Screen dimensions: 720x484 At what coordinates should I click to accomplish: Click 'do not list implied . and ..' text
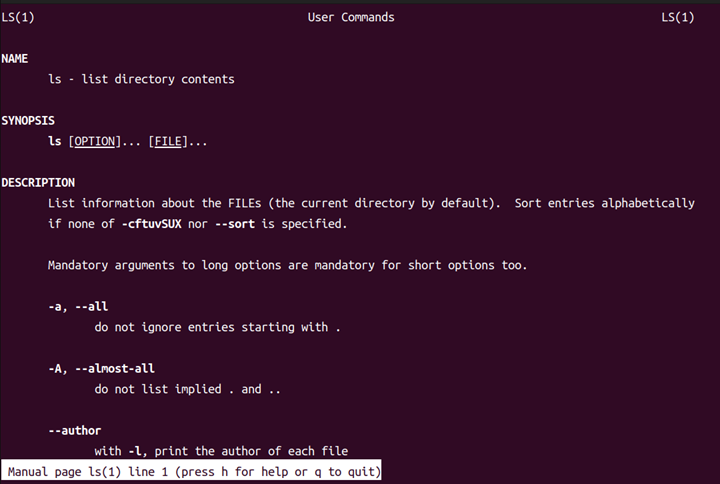point(187,389)
